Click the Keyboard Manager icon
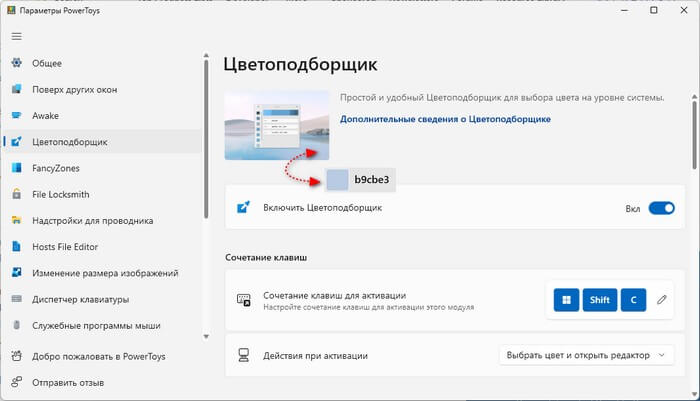 click(17, 299)
